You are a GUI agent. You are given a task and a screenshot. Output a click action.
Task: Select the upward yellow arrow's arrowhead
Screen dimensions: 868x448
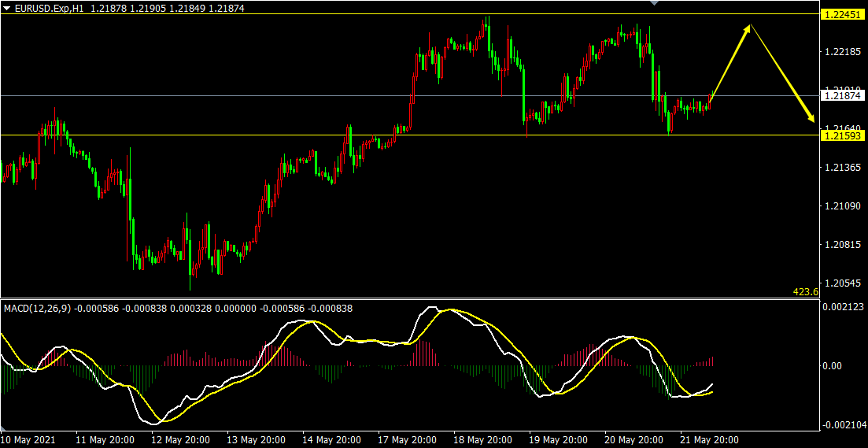(748, 28)
